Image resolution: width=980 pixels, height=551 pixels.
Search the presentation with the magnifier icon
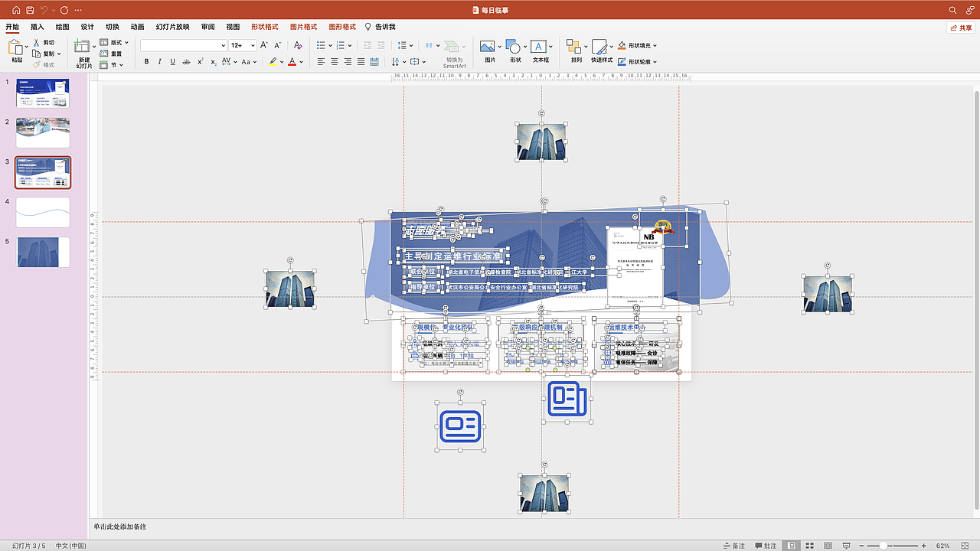(x=953, y=10)
